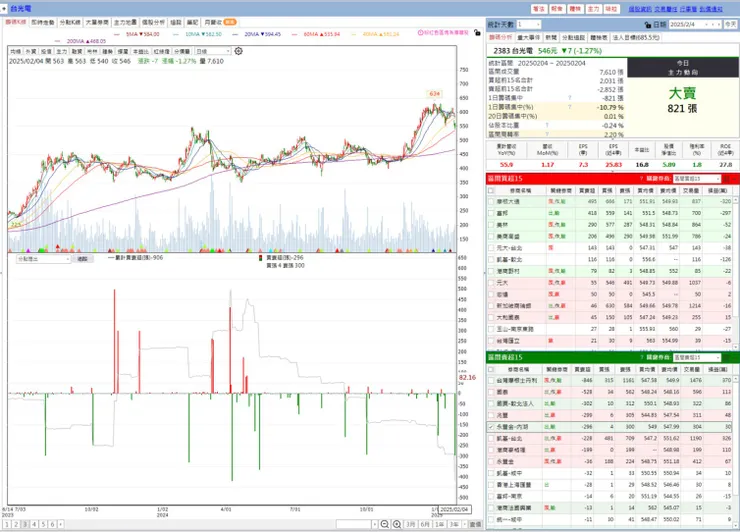Click the grid icon in red 區間買超15 header
740x532 pixels.
click(727, 178)
